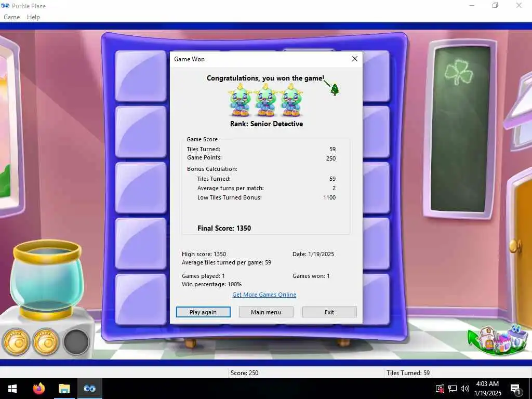This screenshot has height=399, width=532.
Task: Click the Games won: 1 text
Action: pyautogui.click(x=311, y=276)
